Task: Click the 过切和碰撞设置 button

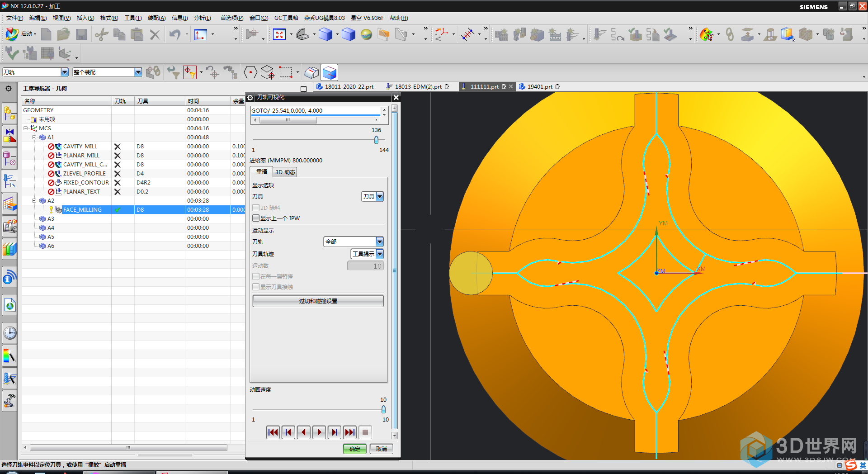Action: coord(318,301)
